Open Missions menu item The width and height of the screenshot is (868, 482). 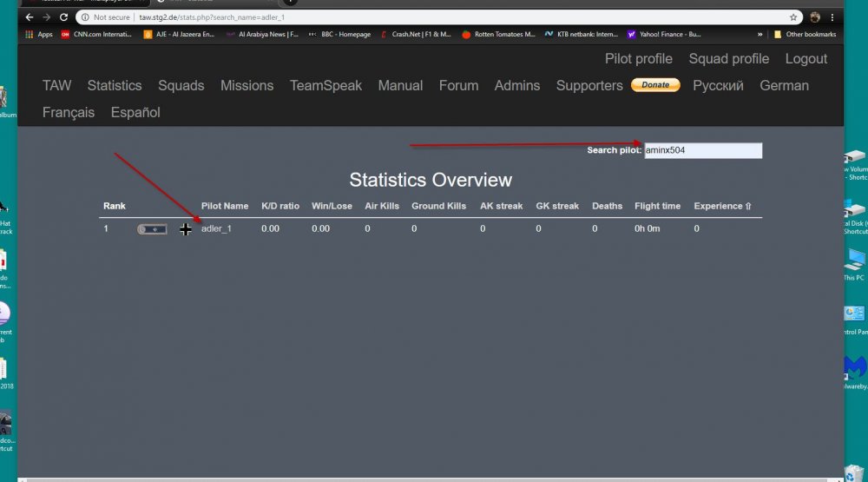[x=247, y=85]
